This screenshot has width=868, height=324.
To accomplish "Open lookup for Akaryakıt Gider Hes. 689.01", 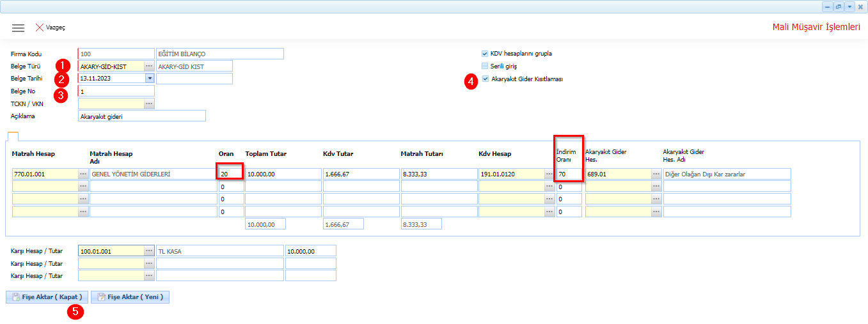I will (x=656, y=174).
